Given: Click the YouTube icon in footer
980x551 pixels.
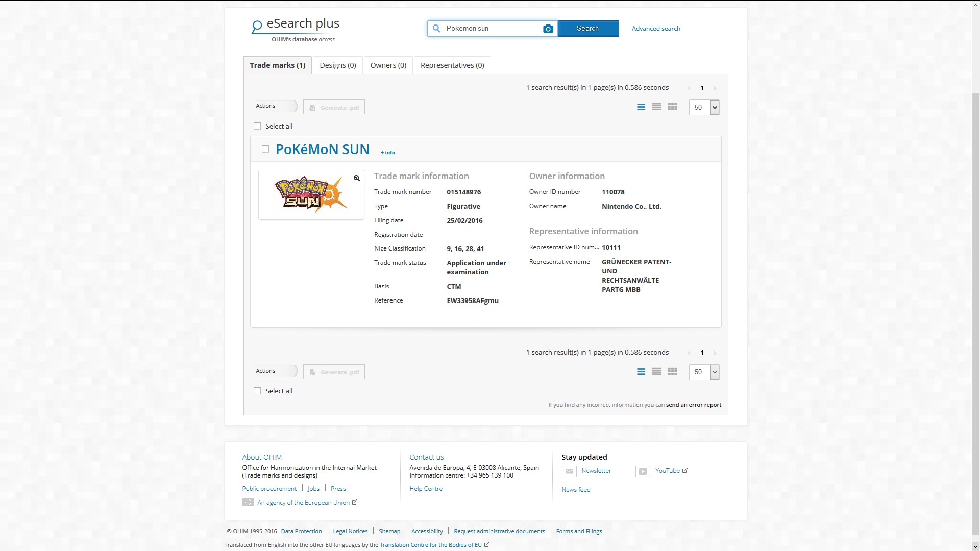Looking at the screenshot, I should [x=643, y=471].
